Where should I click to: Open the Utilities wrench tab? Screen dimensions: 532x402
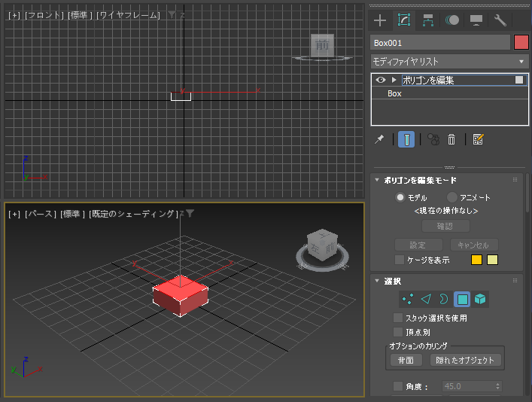pos(500,20)
